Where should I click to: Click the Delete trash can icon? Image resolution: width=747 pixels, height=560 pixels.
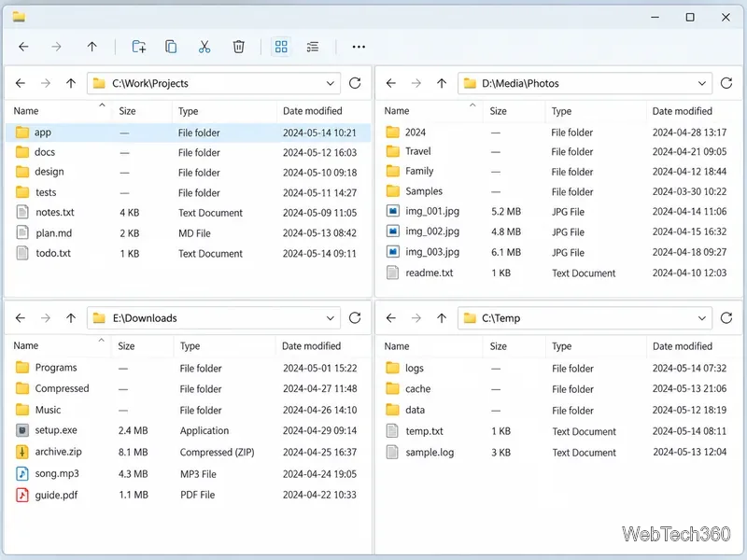(239, 47)
